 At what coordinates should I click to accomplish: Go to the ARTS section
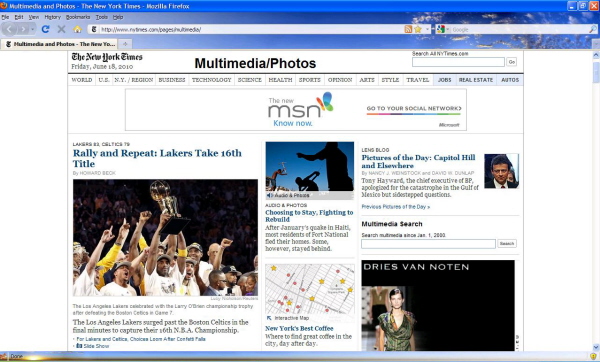[367, 80]
